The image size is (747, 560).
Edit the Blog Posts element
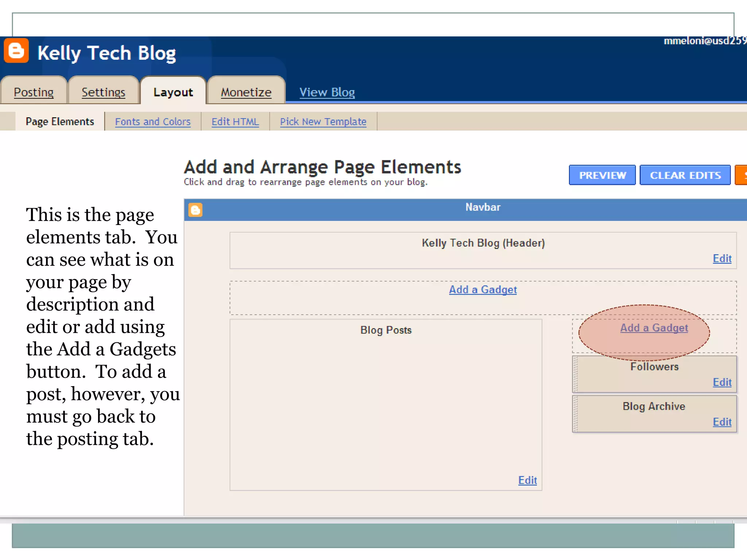(x=527, y=480)
